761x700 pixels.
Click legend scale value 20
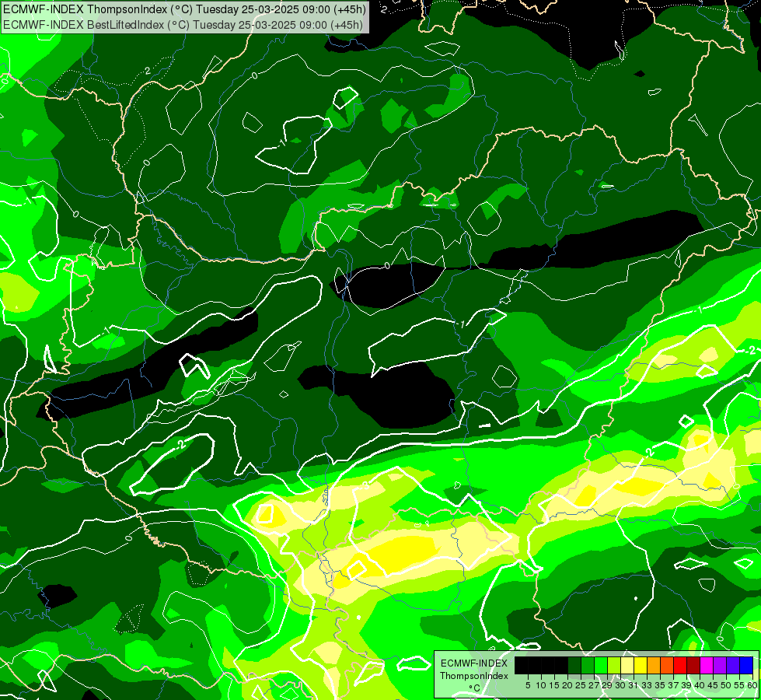click(x=567, y=685)
